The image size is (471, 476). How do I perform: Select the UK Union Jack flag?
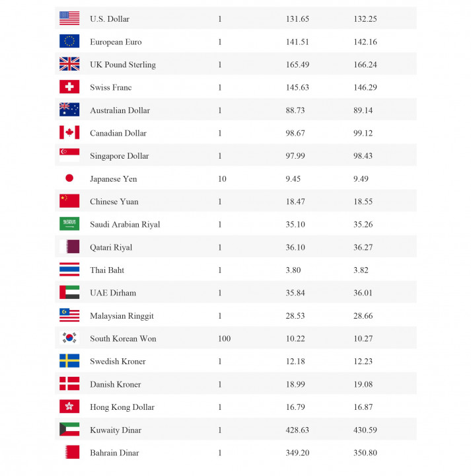click(x=69, y=63)
